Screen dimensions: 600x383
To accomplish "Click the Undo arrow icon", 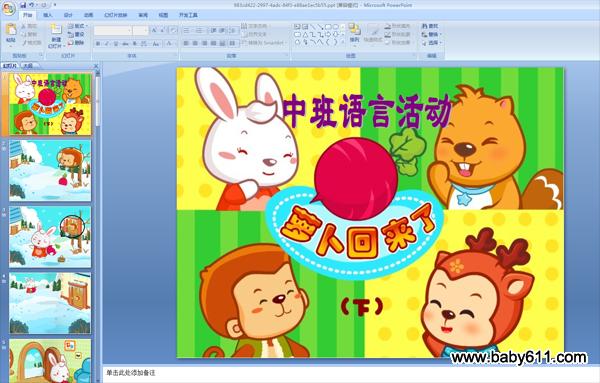I will pos(32,5).
